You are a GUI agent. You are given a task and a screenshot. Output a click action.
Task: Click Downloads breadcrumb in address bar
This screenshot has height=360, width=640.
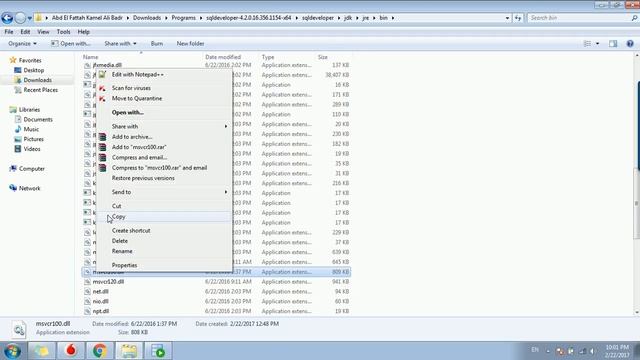coord(147,18)
